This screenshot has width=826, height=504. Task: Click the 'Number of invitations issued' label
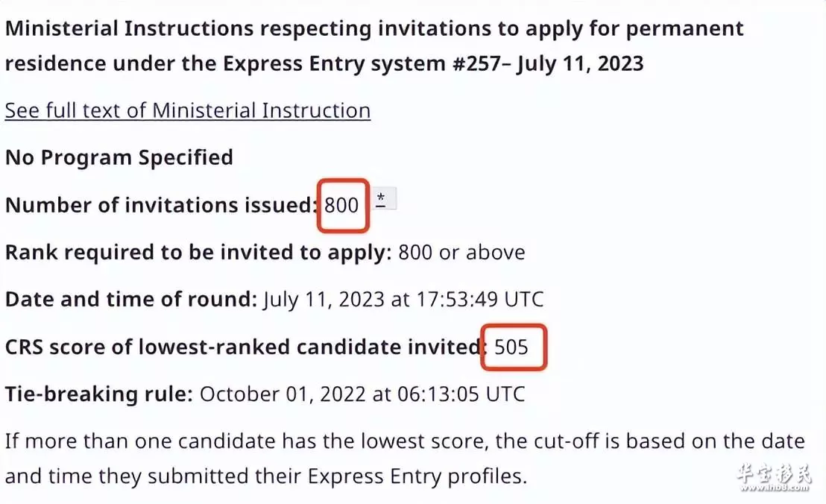(x=161, y=205)
